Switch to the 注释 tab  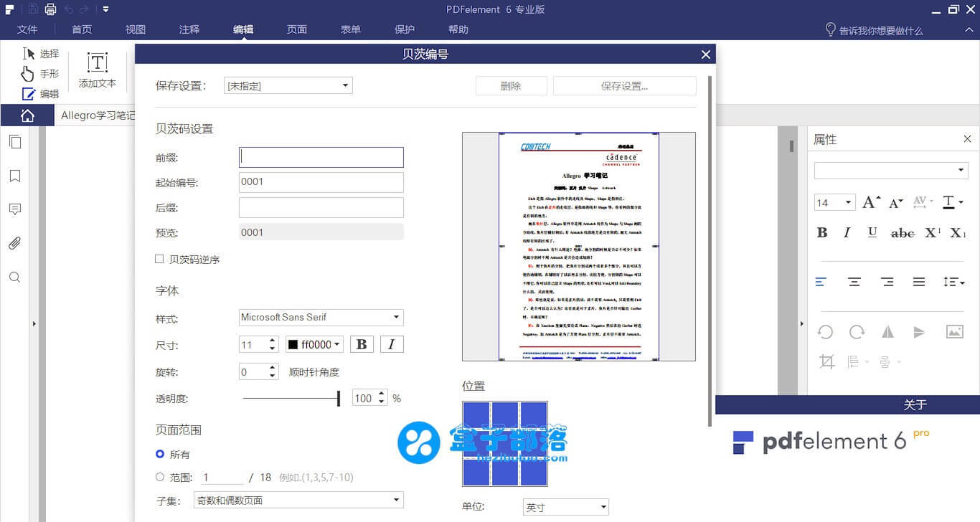tap(189, 29)
